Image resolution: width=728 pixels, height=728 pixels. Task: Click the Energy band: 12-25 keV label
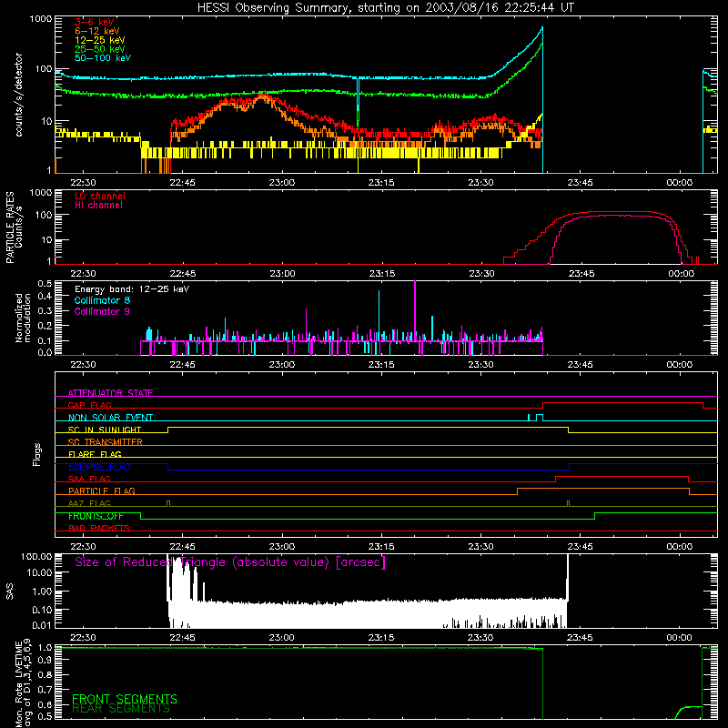click(x=132, y=289)
